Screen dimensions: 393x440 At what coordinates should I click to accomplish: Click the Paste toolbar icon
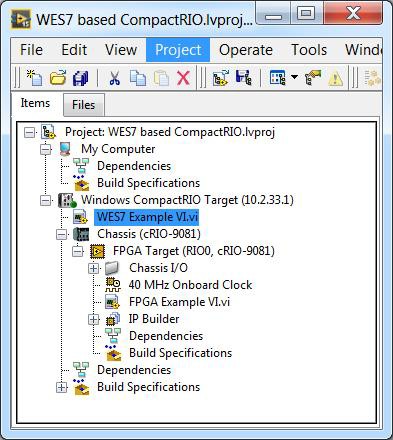point(161,78)
